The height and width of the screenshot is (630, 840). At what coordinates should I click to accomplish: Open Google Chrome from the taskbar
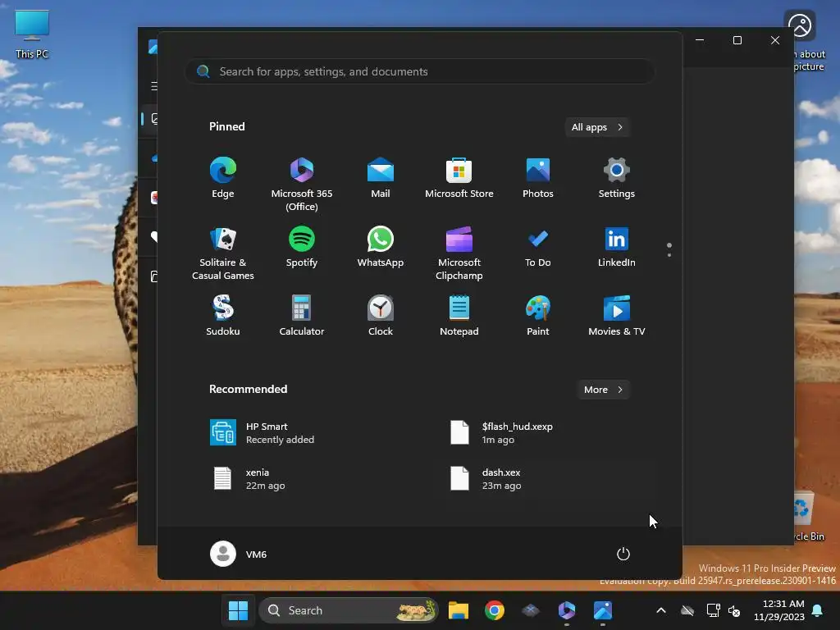[495, 610]
